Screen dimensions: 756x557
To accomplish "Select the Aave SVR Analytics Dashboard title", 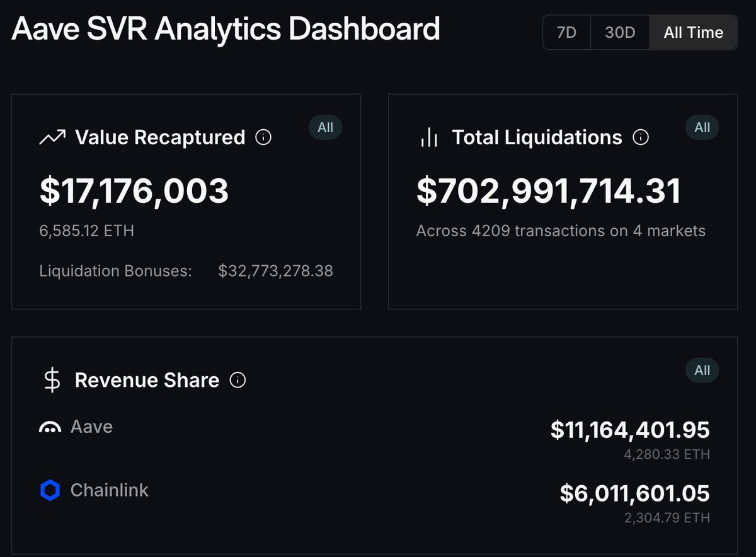I will pyautogui.click(x=226, y=29).
